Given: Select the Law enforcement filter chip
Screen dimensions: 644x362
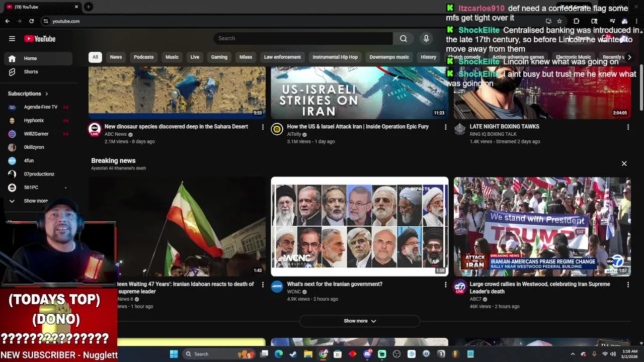Looking at the screenshot, I should click(x=282, y=57).
